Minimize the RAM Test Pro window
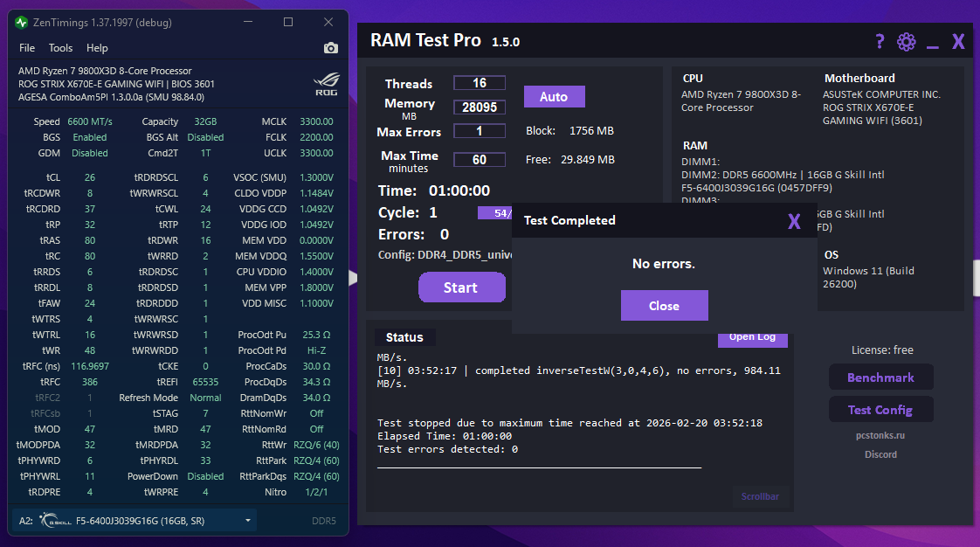 coord(933,47)
